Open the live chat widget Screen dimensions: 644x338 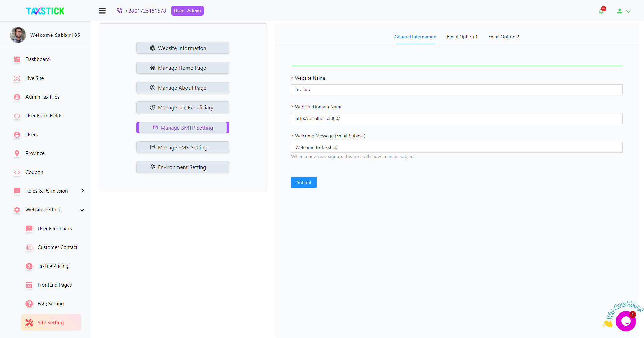tap(626, 321)
